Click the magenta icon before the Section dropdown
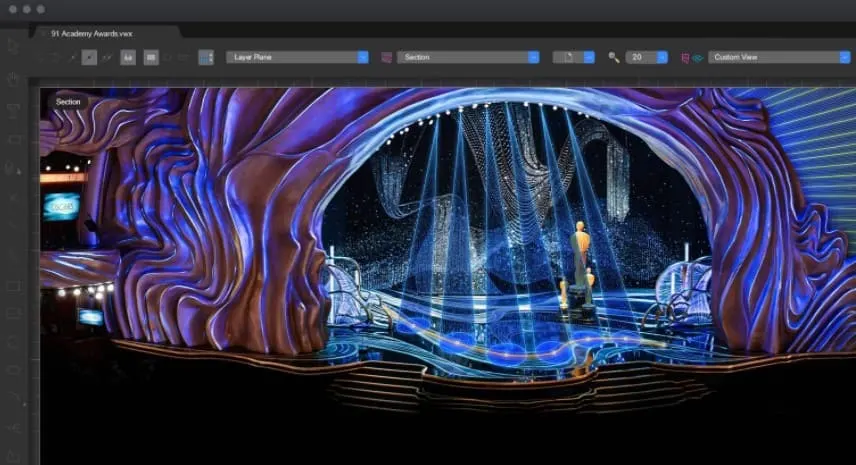 click(x=387, y=57)
